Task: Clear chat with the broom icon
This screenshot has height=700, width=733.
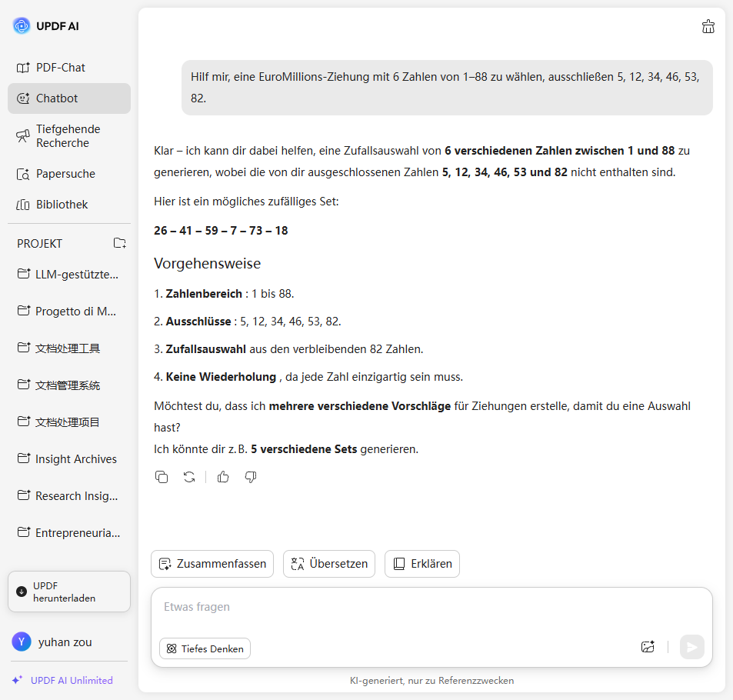Action: (x=708, y=27)
